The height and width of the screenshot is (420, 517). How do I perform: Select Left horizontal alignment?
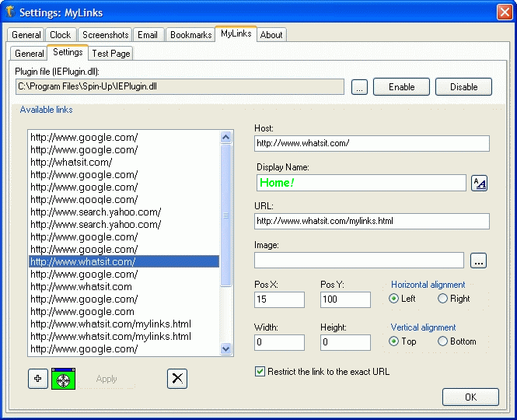pos(394,299)
